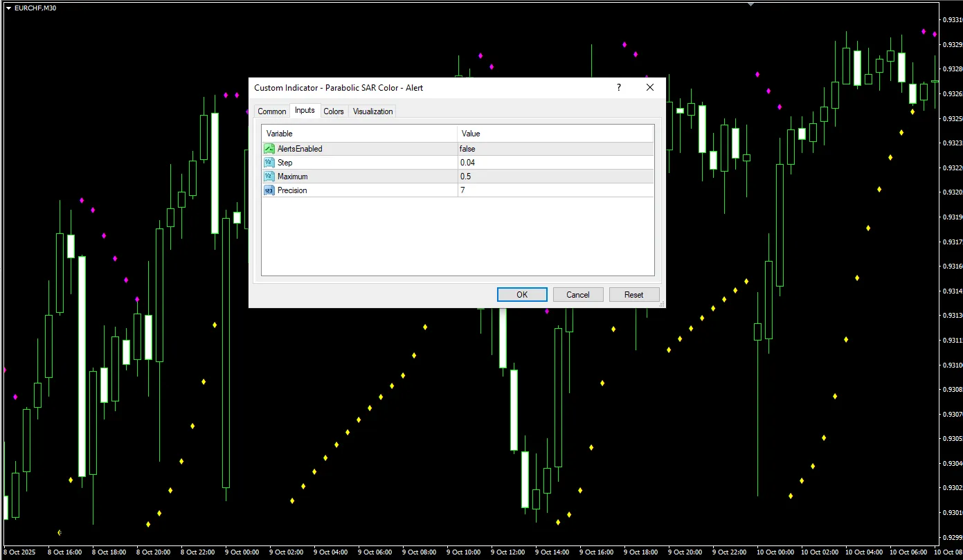Select the Maximum value 0.5 field
963x560 pixels.
[x=555, y=177]
